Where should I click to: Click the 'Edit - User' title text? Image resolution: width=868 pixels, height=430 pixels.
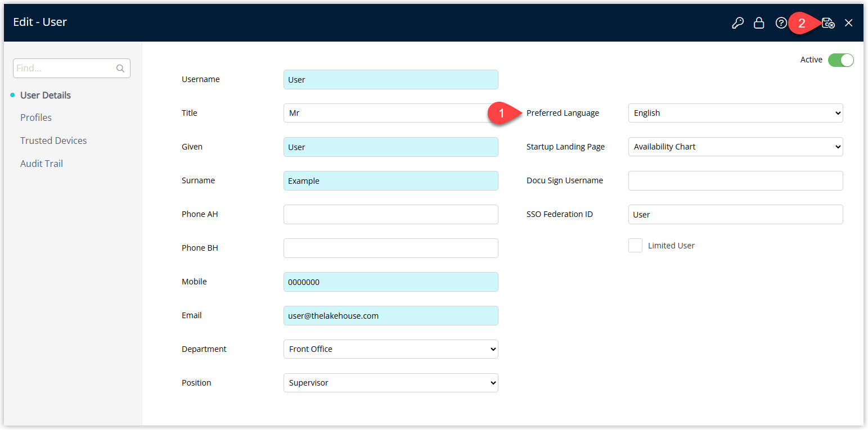(x=40, y=22)
